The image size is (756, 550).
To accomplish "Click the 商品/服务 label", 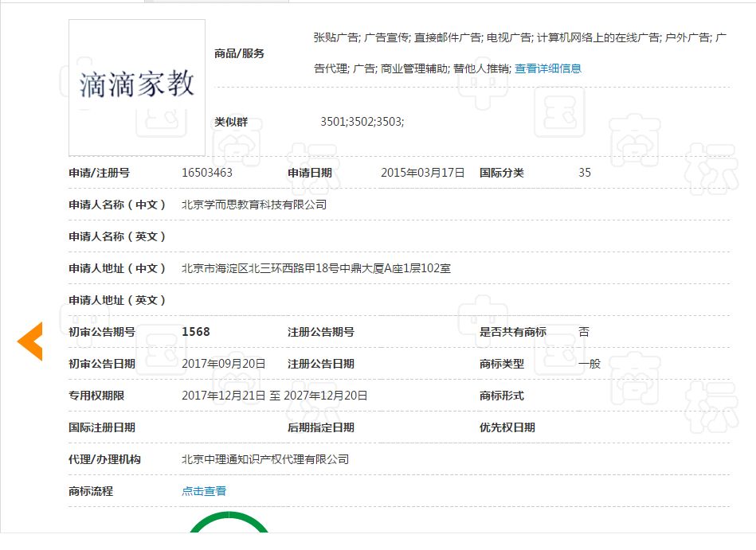I will tap(239, 53).
